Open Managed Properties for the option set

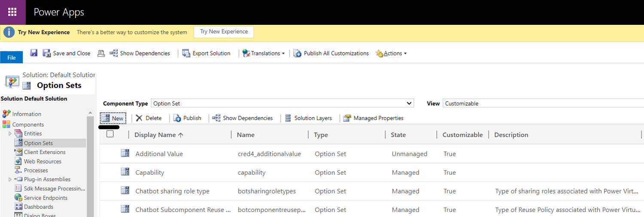[x=374, y=118]
